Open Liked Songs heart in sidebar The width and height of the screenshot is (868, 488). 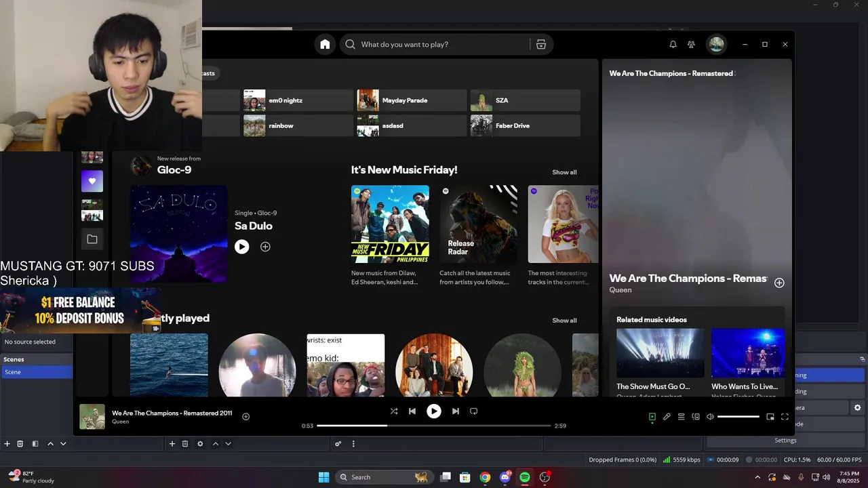[92, 181]
